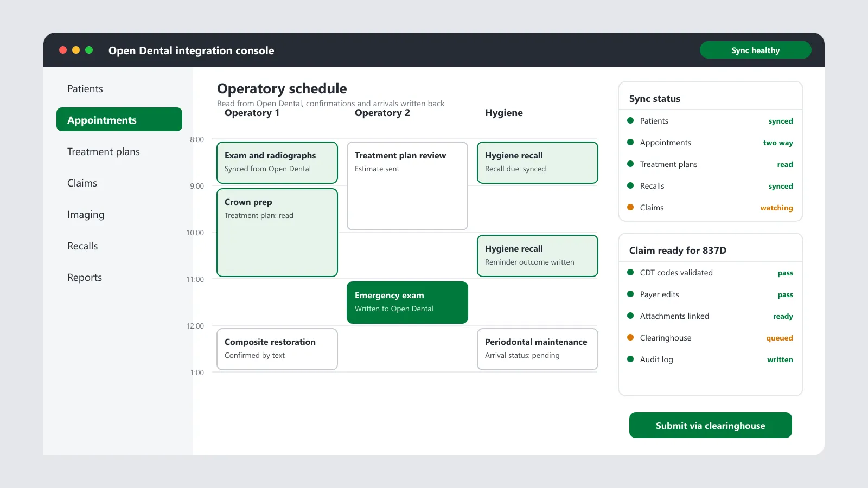This screenshot has height=488, width=868.
Task: Click the Claims watching status row
Action: [x=711, y=208]
